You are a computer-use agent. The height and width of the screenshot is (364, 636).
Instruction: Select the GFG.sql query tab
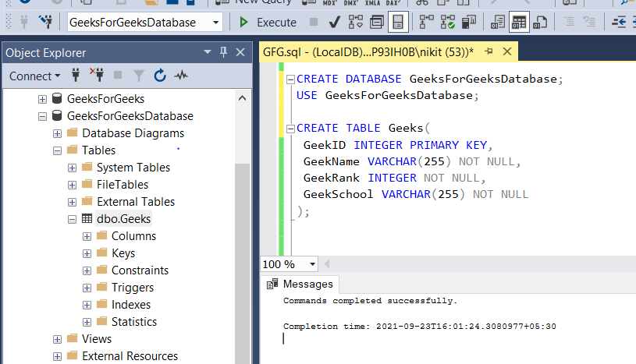point(368,52)
